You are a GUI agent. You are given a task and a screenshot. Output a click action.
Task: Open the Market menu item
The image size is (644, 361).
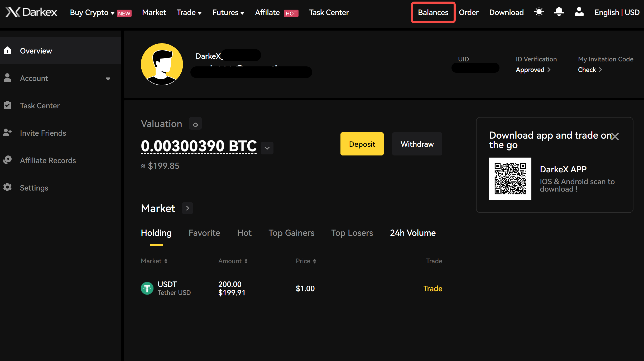click(154, 12)
